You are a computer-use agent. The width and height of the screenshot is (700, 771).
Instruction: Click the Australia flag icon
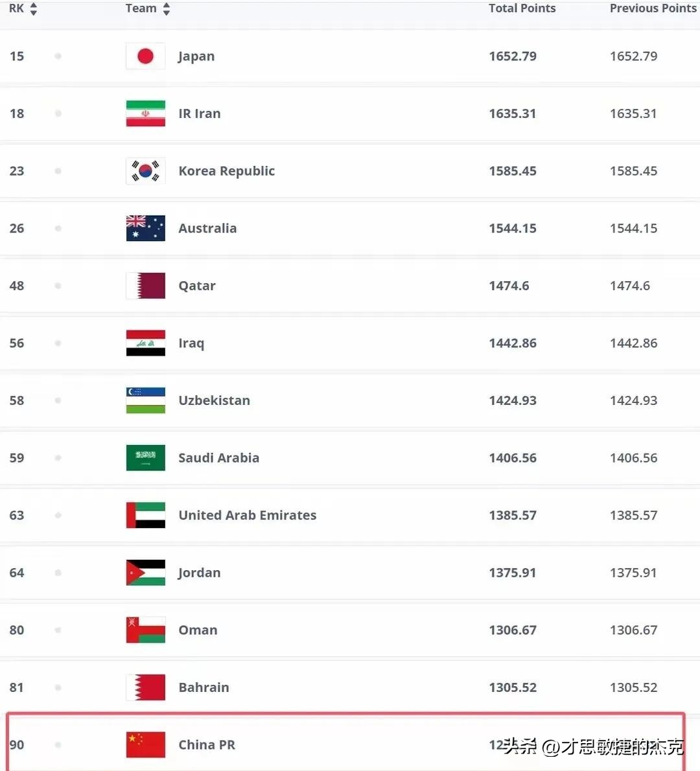click(x=145, y=228)
